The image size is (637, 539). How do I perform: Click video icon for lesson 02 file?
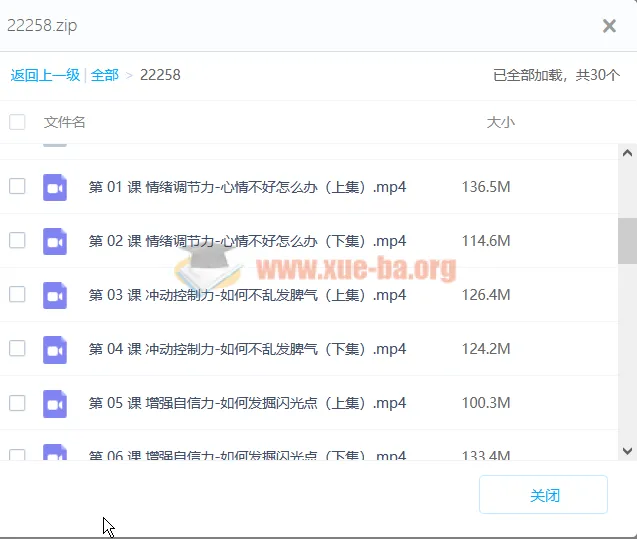pyautogui.click(x=55, y=241)
